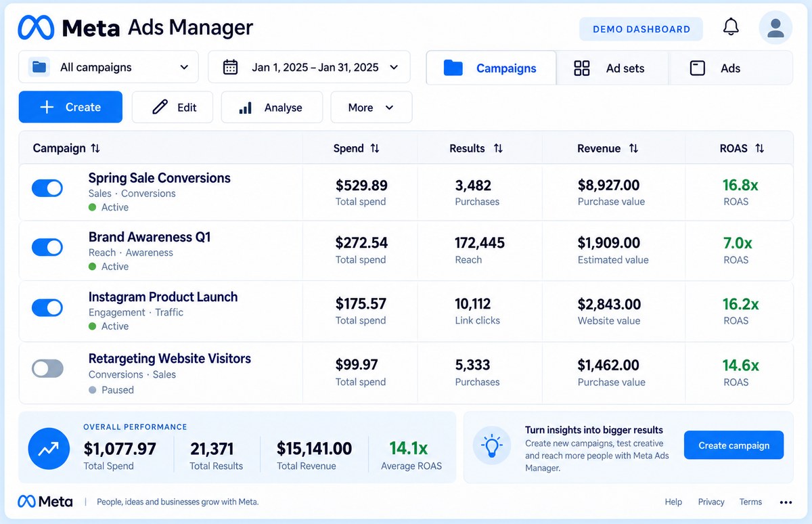Image resolution: width=812 pixels, height=524 pixels.
Task: Click the $272.54 total spend value
Action: coord(361,242)
